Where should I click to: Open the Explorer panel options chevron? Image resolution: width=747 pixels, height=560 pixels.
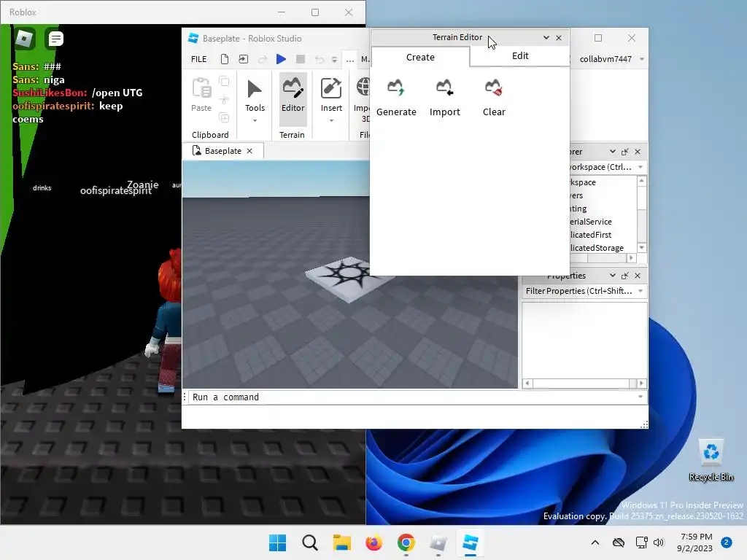tap(613, 152)
